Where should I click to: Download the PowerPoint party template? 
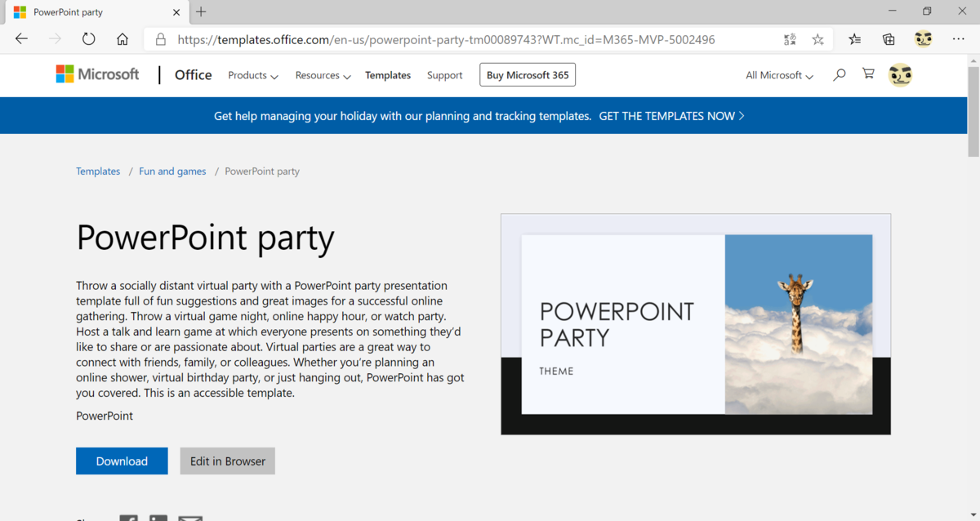[x=122, y=461]
